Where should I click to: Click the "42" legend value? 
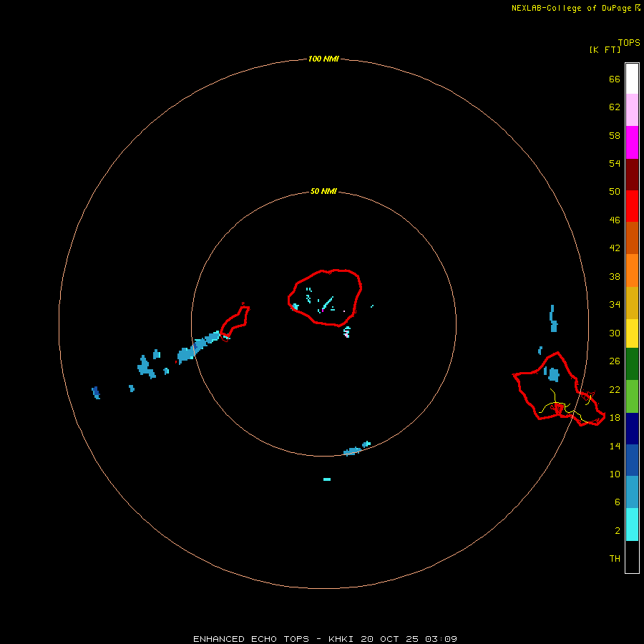(x=615, y=248)
